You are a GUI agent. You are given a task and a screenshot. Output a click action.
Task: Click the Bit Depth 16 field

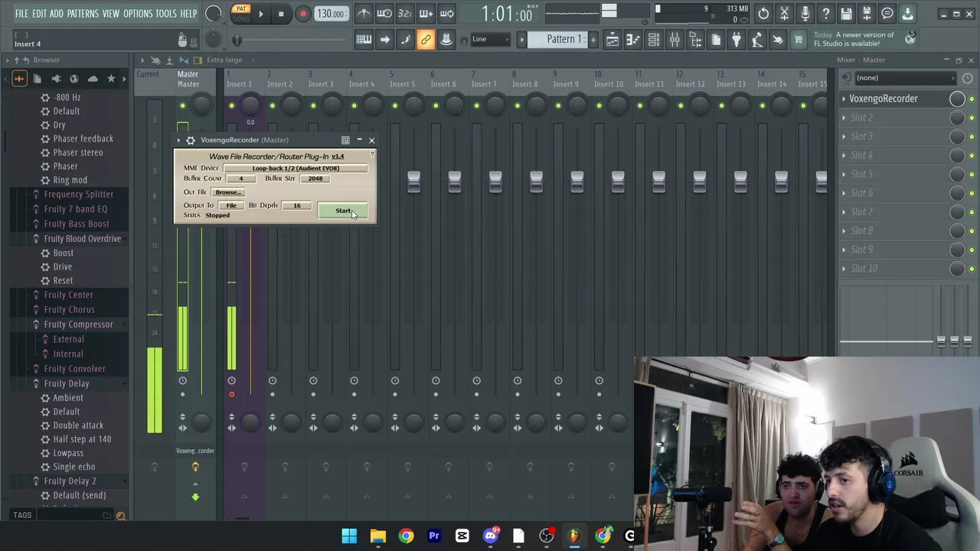(297, 205)
